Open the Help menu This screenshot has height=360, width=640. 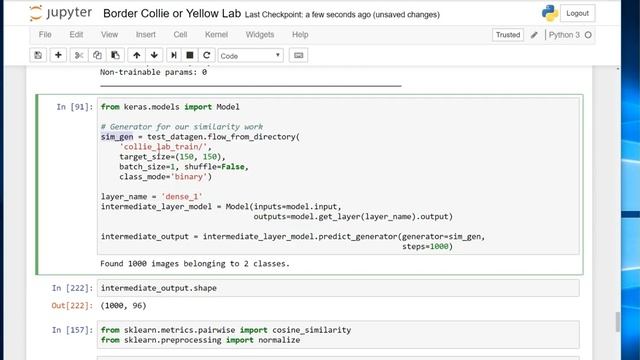tap(300, 35)
